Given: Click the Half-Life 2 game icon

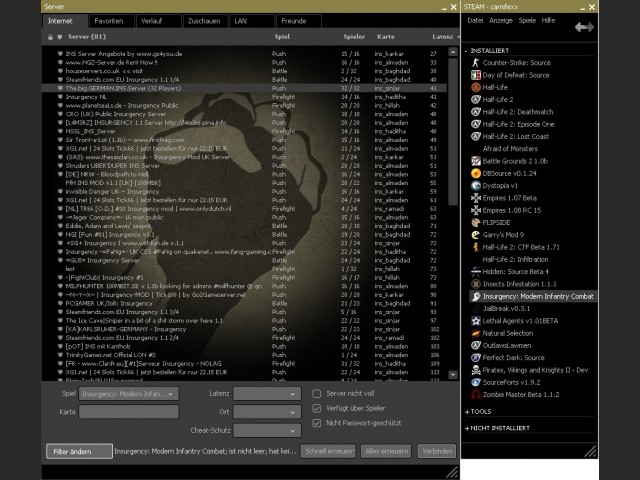Looking at the screenshot, I should 476,99.
